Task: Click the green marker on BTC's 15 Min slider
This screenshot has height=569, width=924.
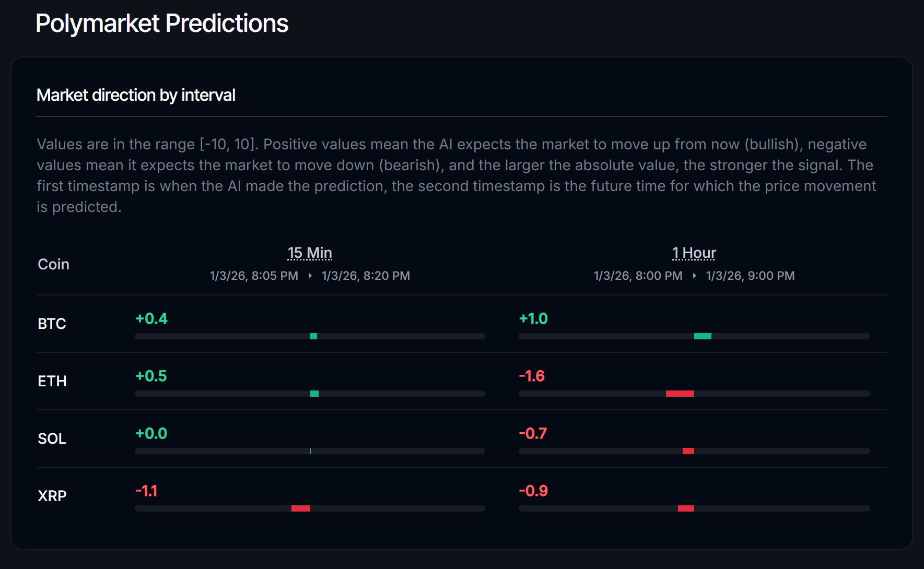Action: 313,336
